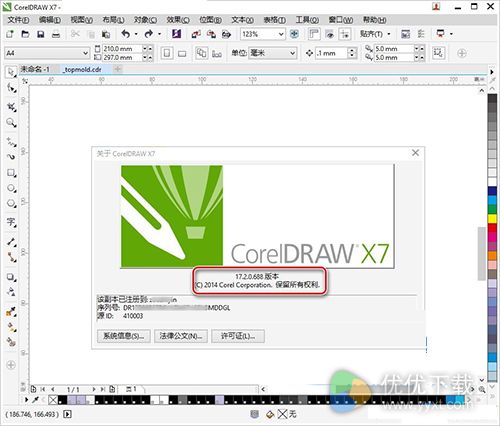Screen dimensions: 500x426
Task: Print the document via the printer icon
Action: point(56,34)
